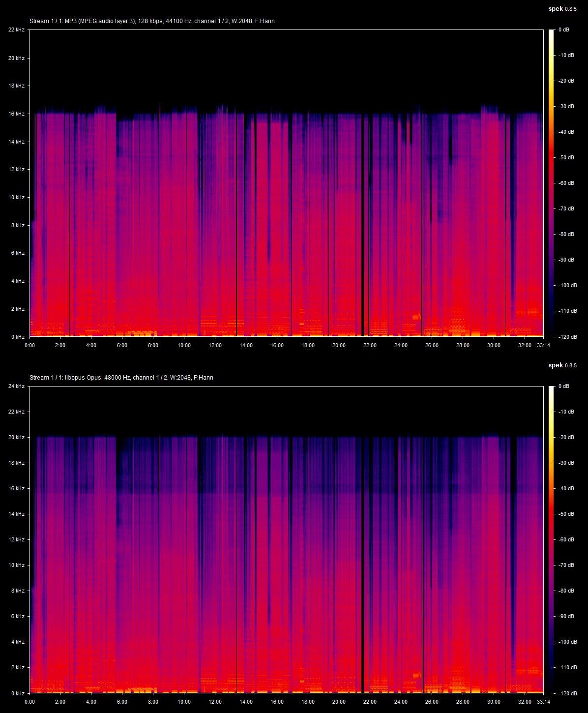Click the Opus spectrogram dB color scale bar

pos(551,539)
